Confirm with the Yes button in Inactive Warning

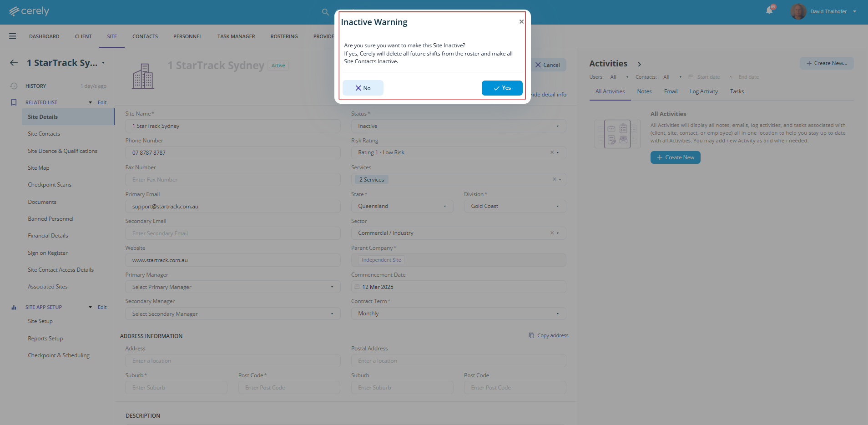tap(502, 88)
